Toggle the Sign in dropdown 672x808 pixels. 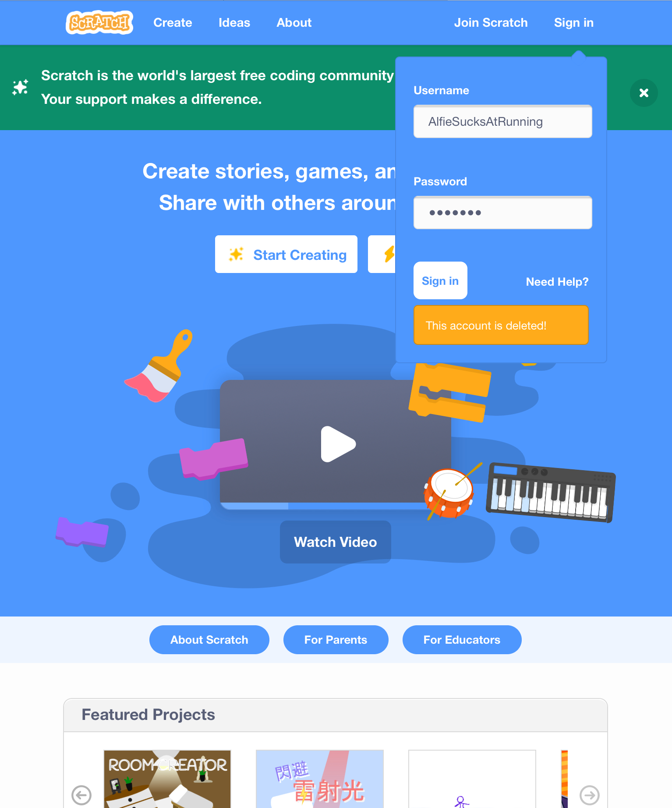573,23
